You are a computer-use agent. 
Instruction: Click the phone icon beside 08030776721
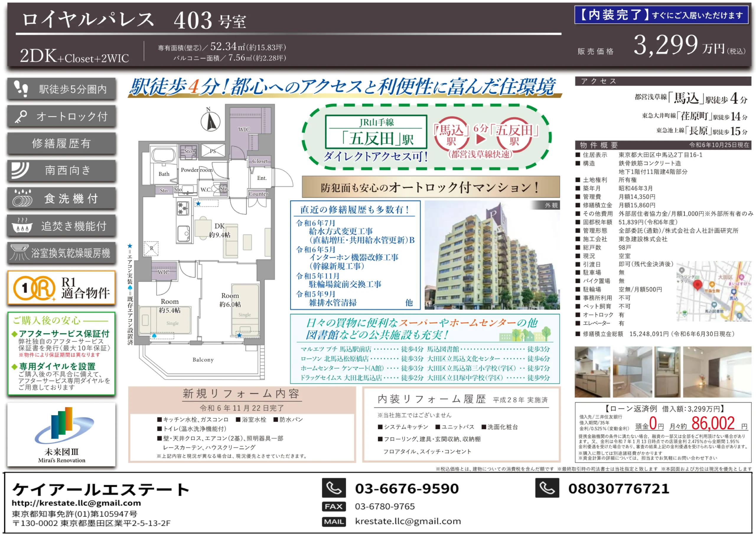click(547, 488)
